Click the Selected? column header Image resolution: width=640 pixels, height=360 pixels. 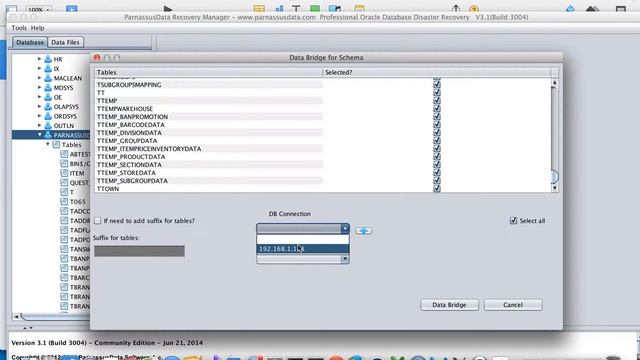[436, 72]
